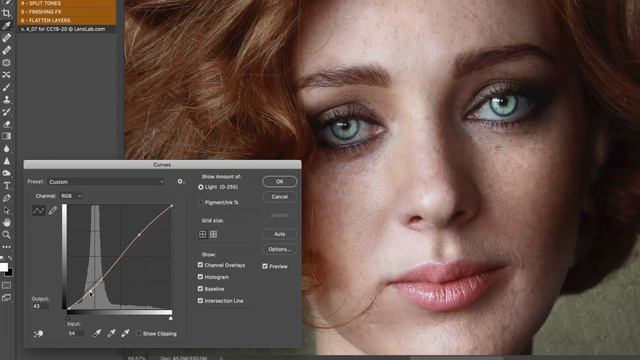Click the background color swatch
The width and height of the screenshot is (640, 360).
click(9, 273)
